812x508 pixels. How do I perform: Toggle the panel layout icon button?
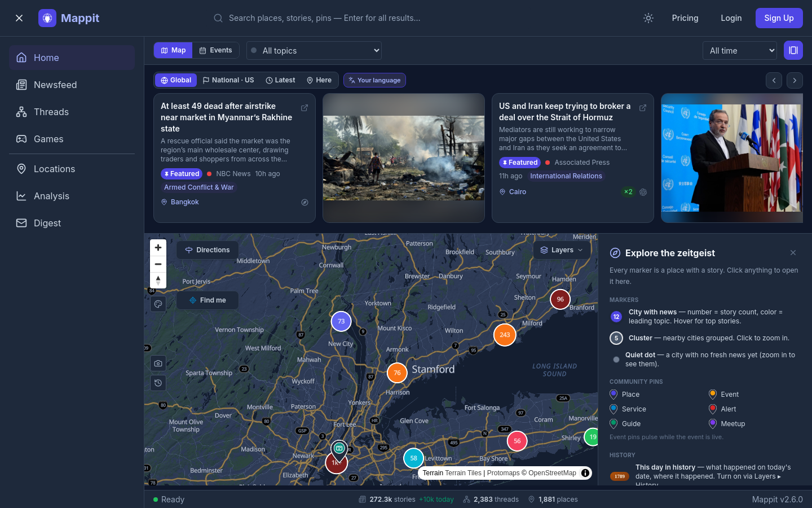(x=793, y=50)
